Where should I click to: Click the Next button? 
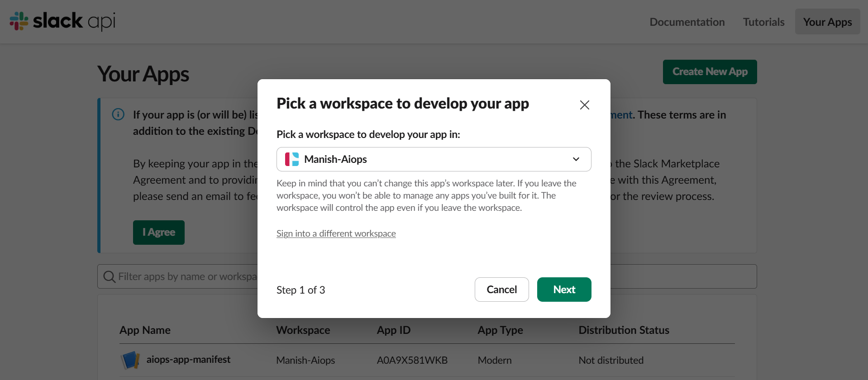[x=564, y=290]
